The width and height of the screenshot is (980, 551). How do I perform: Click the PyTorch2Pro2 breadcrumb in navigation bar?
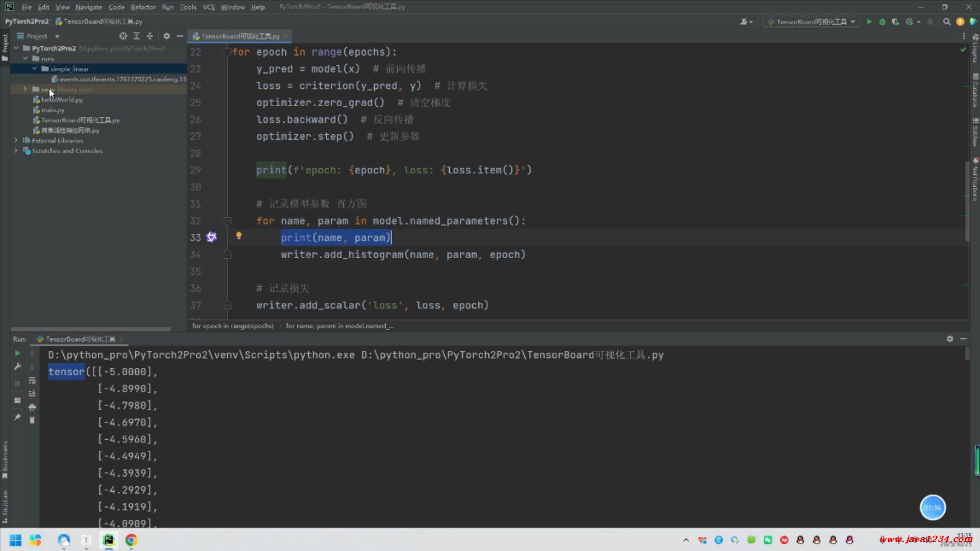tap(27, 21)
